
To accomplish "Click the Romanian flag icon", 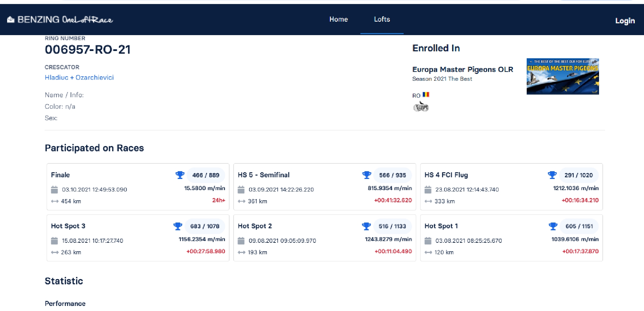I will click(x=426, y=95).
